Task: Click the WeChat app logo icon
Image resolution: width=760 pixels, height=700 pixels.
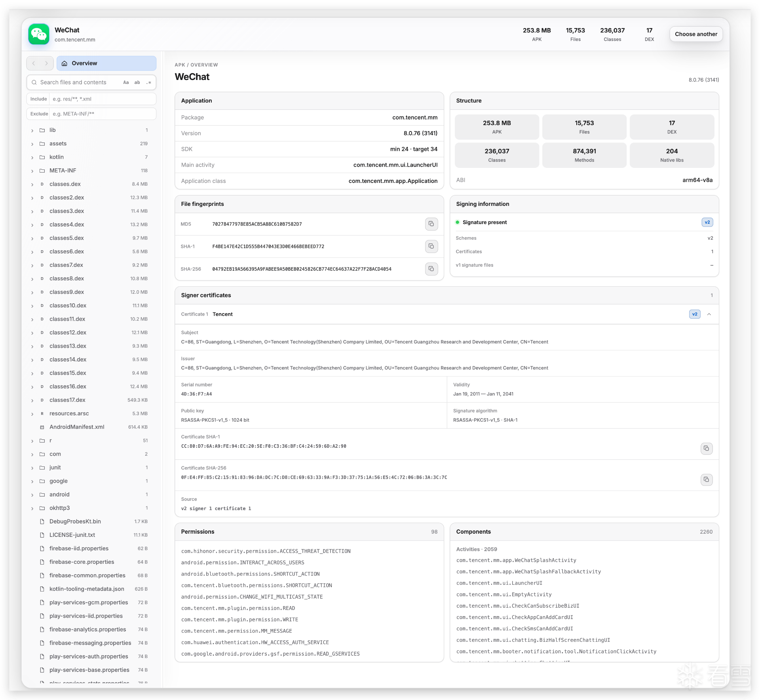Action: point(39,34)
